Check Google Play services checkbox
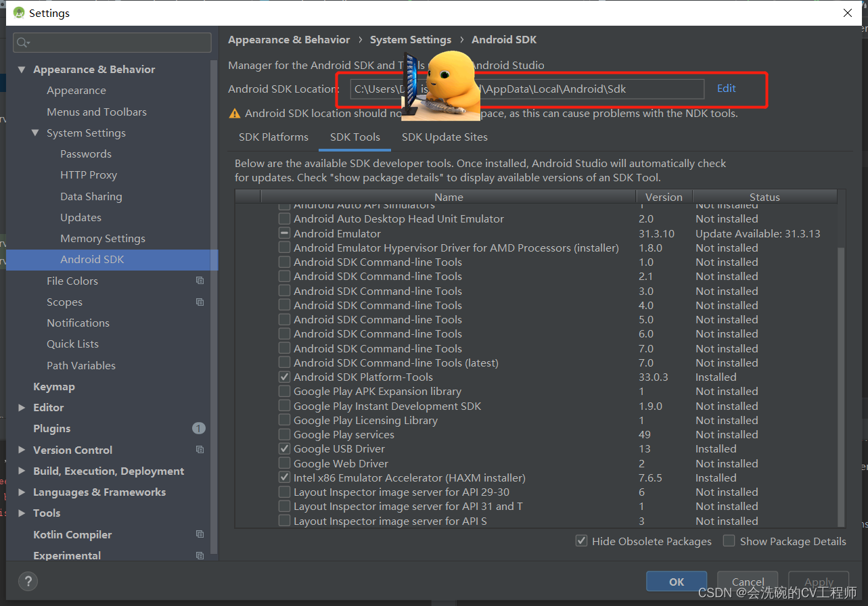Viewport: 868px width, 606px height. click(x=284, y=435)
